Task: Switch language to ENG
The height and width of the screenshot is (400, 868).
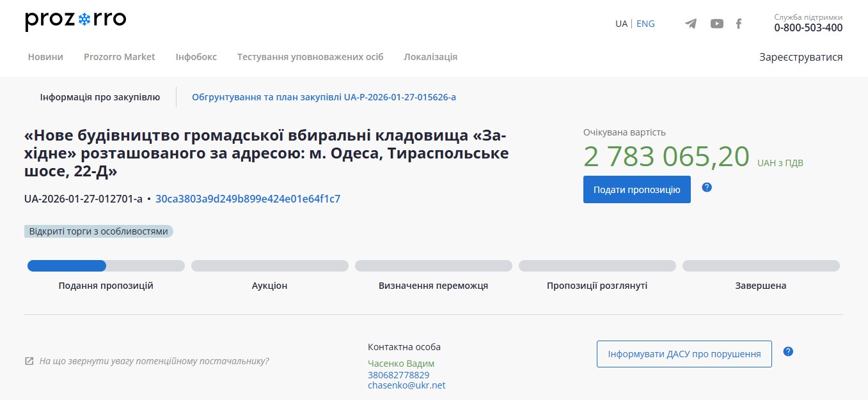Action: (x=645, y=24)
